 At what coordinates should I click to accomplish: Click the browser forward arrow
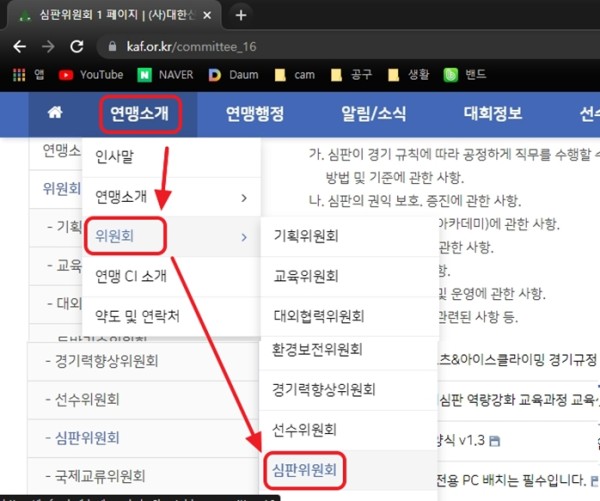click(48, 47)
